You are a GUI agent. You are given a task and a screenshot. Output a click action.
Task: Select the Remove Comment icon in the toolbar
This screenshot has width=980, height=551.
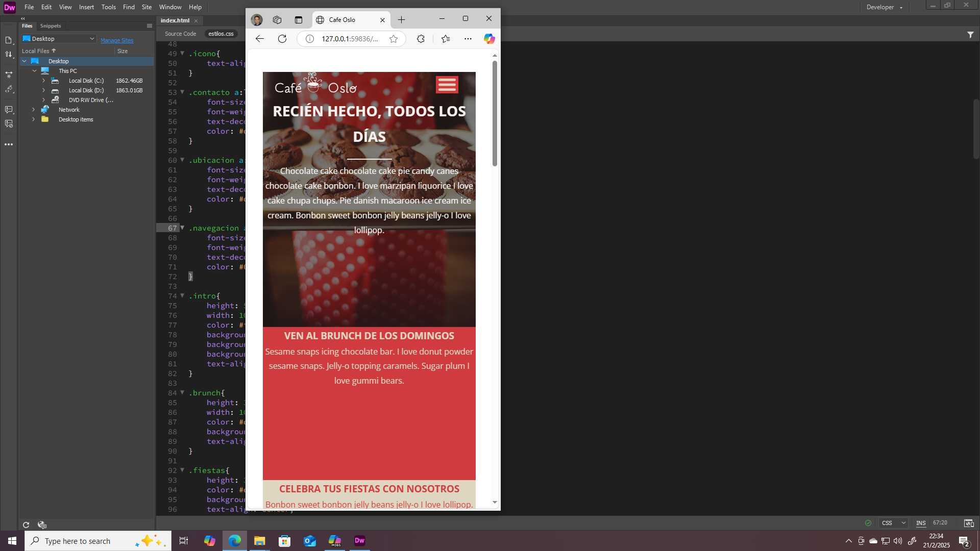click(9, 123)
